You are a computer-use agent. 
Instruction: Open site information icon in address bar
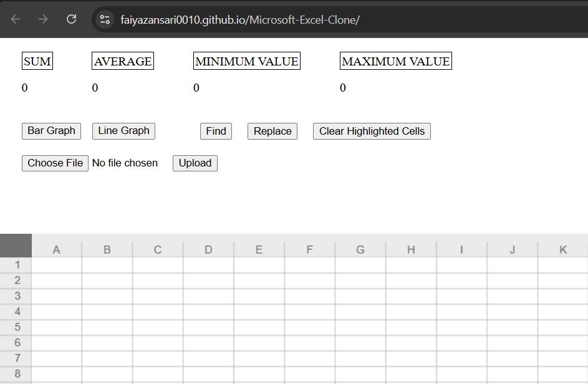pyautogui.click(x=105, y=19)
